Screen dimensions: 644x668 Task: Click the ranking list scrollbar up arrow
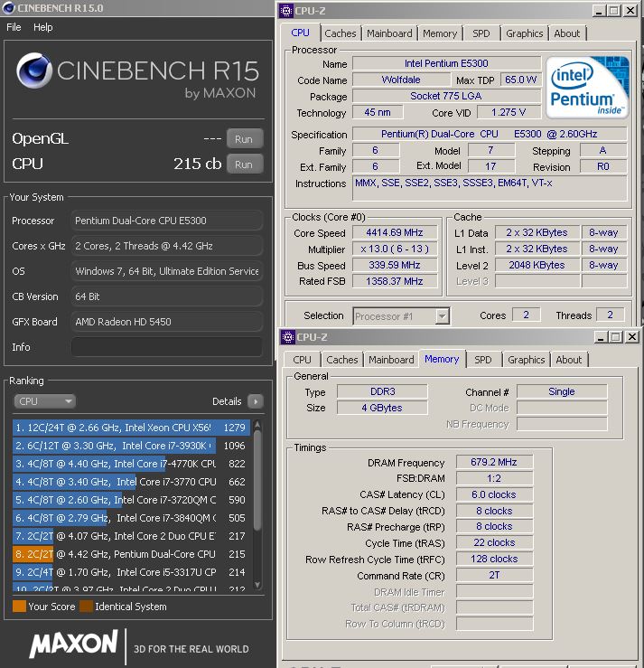point(257,425)
